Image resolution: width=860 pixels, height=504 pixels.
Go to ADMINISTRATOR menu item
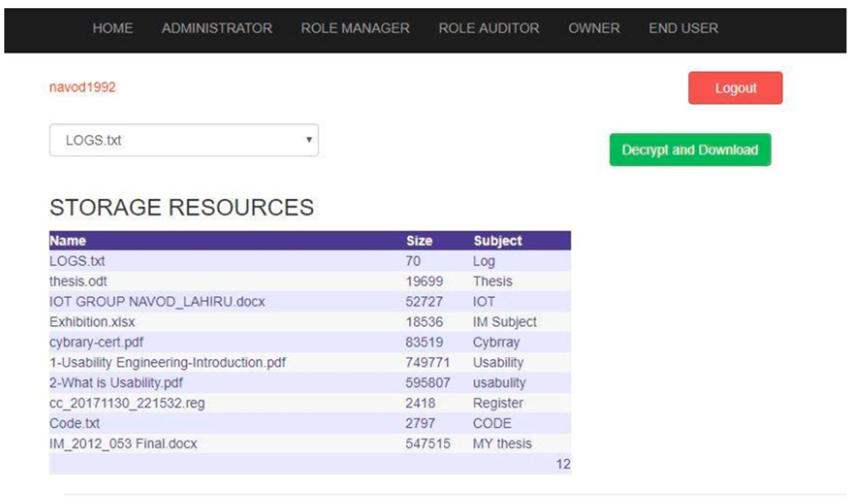217,28
